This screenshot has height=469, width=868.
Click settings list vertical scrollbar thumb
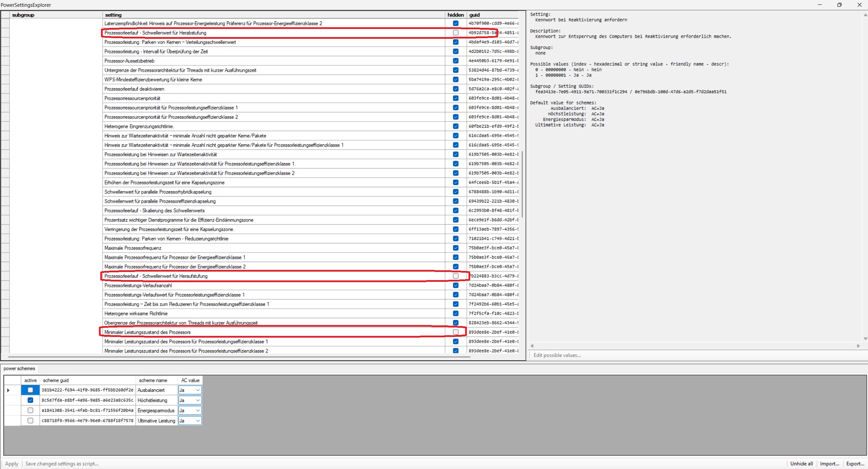pyautogui.click(x=522, y=184)
